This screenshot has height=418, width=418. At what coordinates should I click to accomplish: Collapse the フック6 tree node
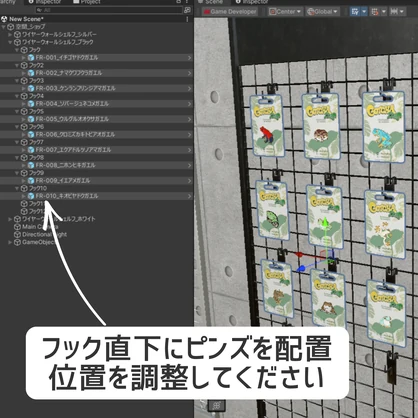click(x=17, y=127)
